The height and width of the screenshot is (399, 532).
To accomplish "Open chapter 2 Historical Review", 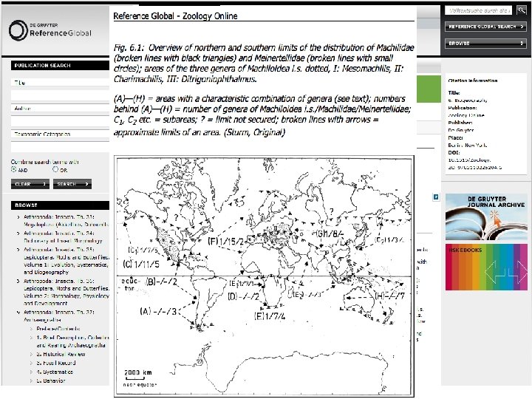I will (x=61, y=354).
